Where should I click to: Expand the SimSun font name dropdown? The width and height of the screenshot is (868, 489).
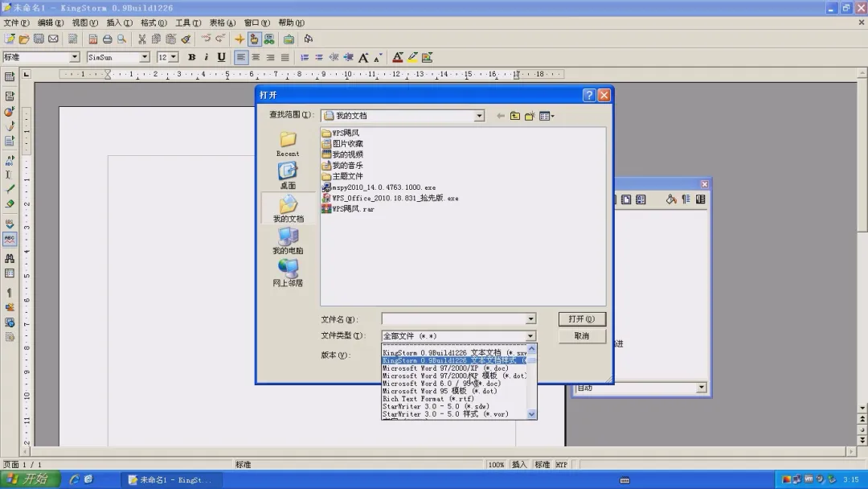(x=145, y=57)
